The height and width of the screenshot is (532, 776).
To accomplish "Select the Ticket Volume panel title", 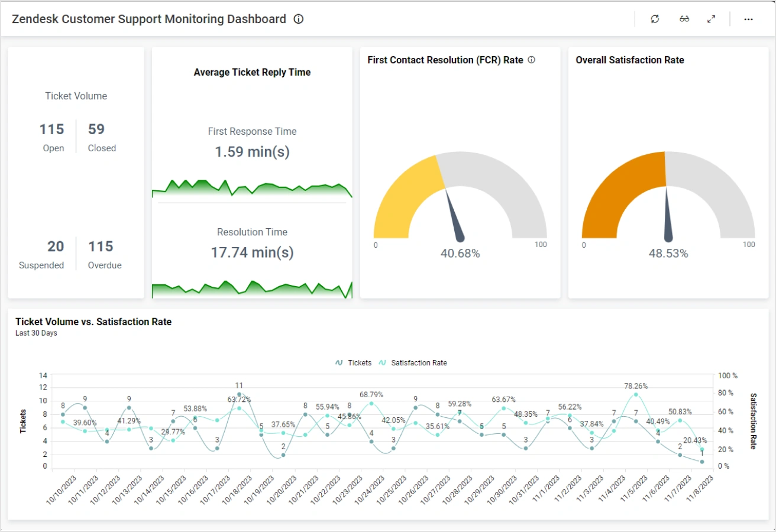I will (x=76, y=96).
